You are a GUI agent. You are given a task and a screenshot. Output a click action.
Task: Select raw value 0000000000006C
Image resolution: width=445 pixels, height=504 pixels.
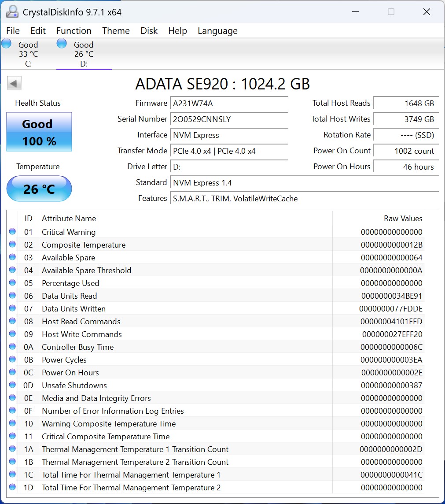pos(391,347)
